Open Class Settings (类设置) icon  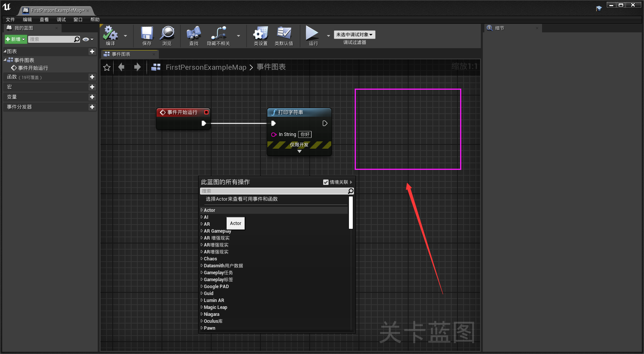[260, 33]
